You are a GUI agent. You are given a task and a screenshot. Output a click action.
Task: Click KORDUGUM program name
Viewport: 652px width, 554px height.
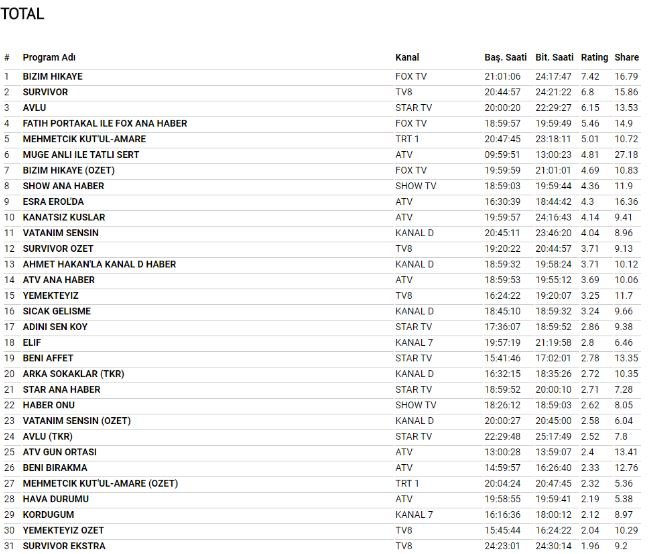point(48,515)
